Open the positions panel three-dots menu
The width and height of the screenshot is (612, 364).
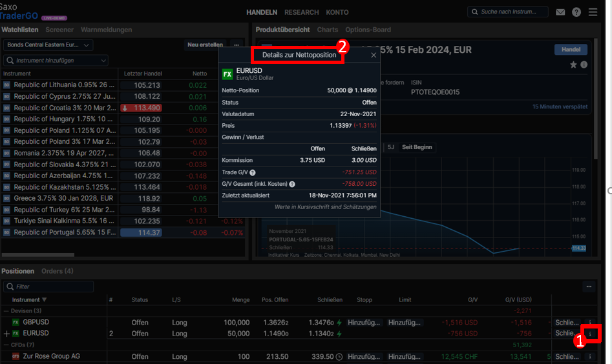point(589,287)
